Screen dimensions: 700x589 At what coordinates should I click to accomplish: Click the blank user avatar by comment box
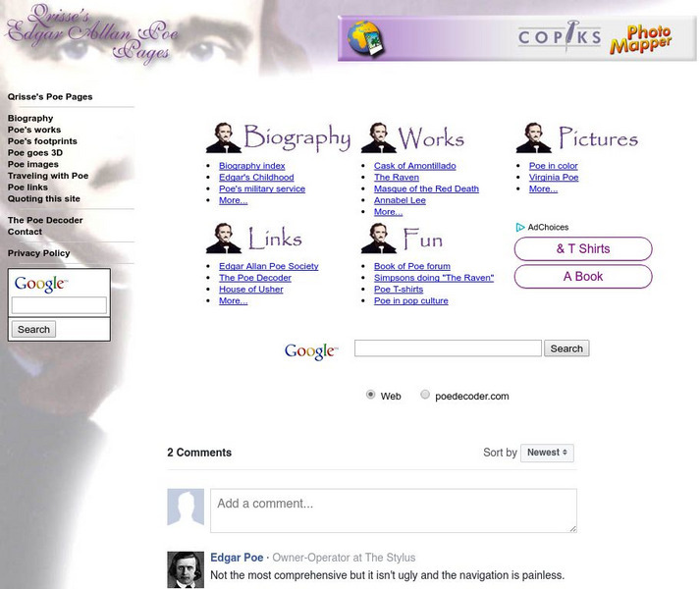coord(186,507)
